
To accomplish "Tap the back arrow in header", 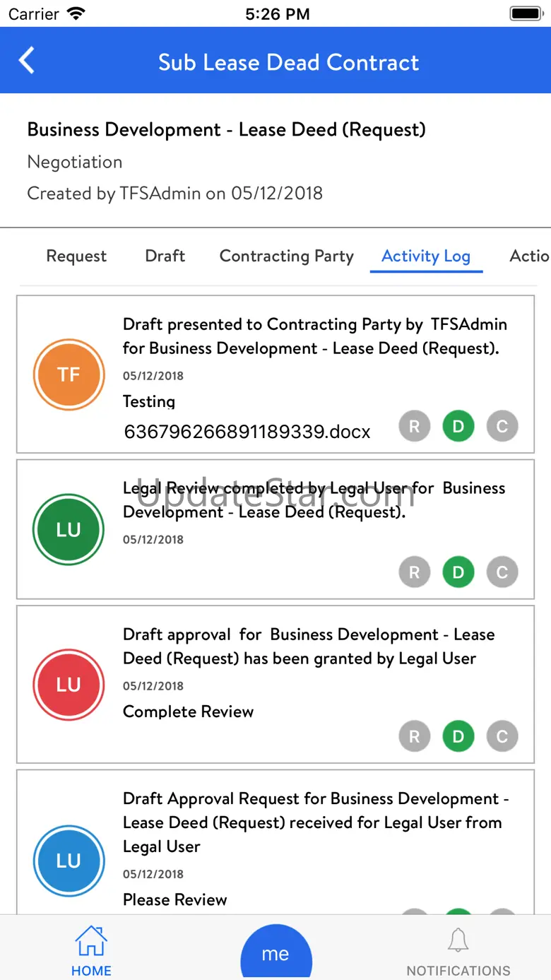I will [27, 61].
